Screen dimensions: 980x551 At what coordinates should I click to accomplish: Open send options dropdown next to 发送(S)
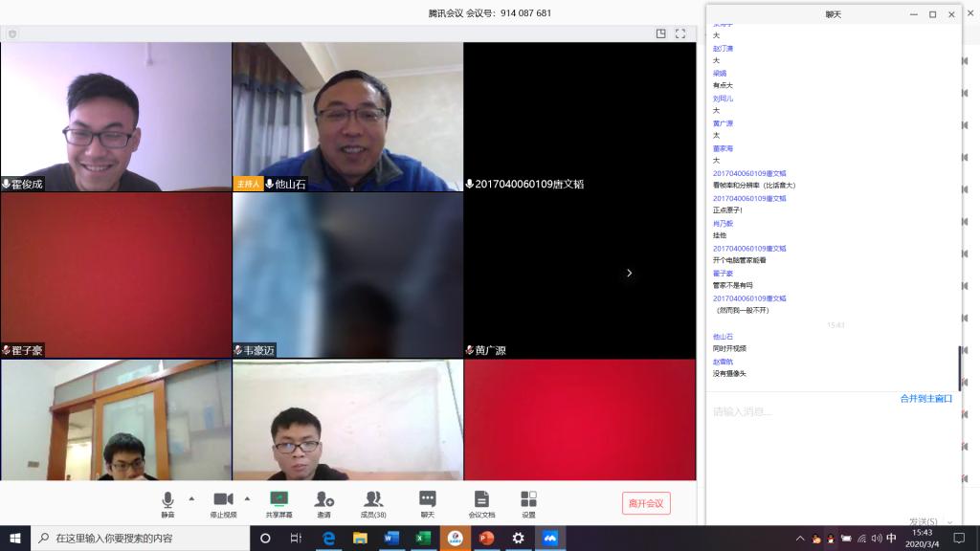click(x=949, y=521)
